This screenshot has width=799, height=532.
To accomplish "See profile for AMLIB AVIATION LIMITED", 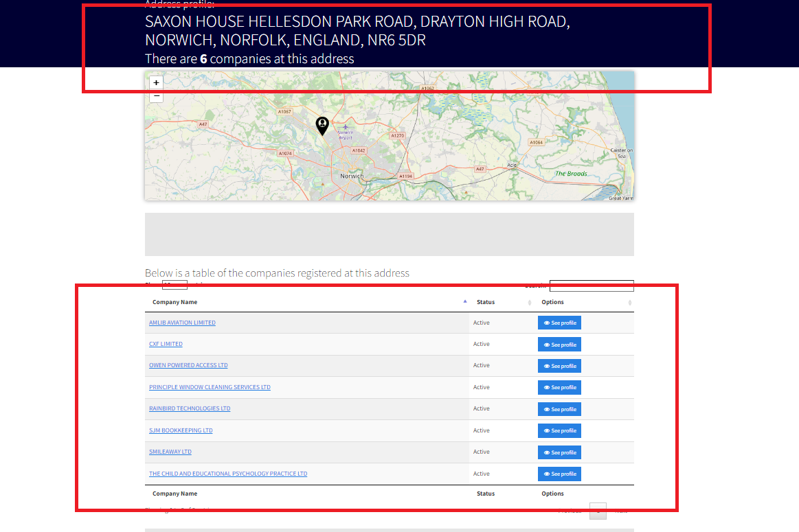I will tap(559, 323).
